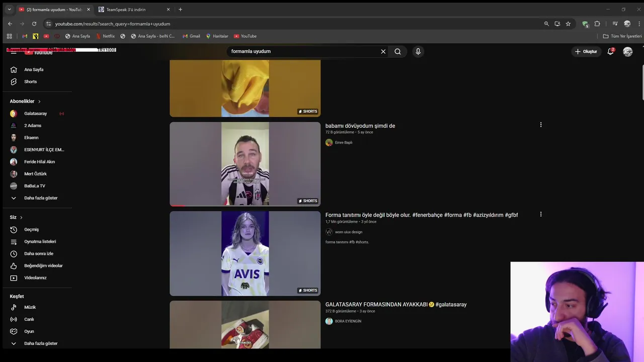Open the YouTube bookmark
644x362 pixels.
(x=245, y=36)
